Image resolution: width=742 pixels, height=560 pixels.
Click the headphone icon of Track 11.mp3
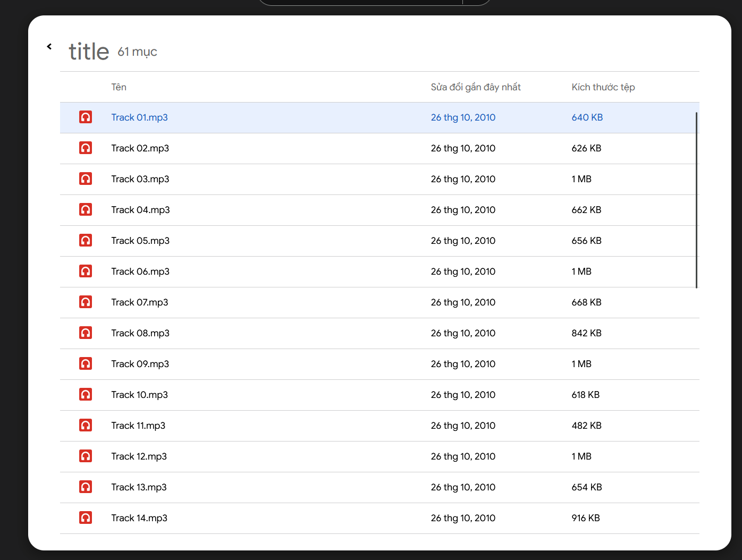click(86, 426)
